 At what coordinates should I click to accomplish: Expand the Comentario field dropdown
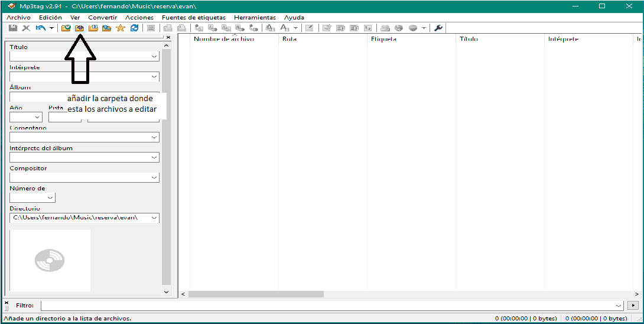pos(154,137)
